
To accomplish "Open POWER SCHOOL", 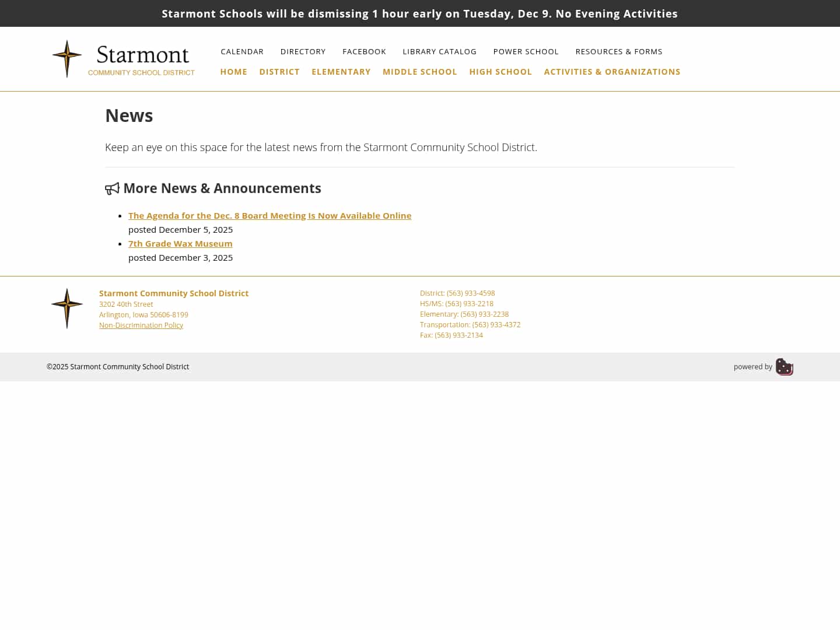I will [526, 51].
